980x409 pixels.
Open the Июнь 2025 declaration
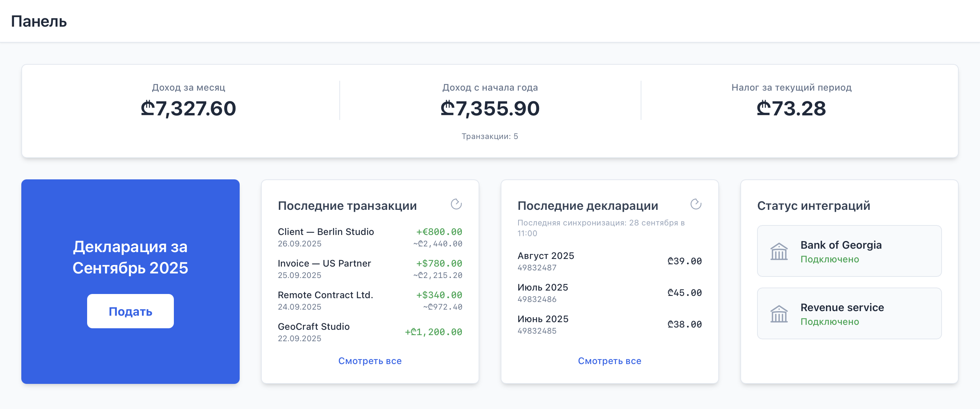coord(543,319)
